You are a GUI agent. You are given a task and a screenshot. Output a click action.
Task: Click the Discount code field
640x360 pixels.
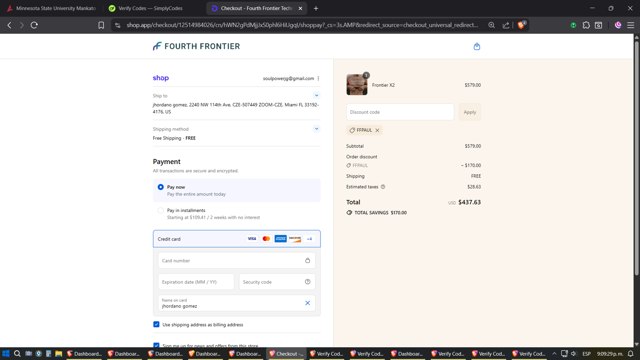coord(400,112)
